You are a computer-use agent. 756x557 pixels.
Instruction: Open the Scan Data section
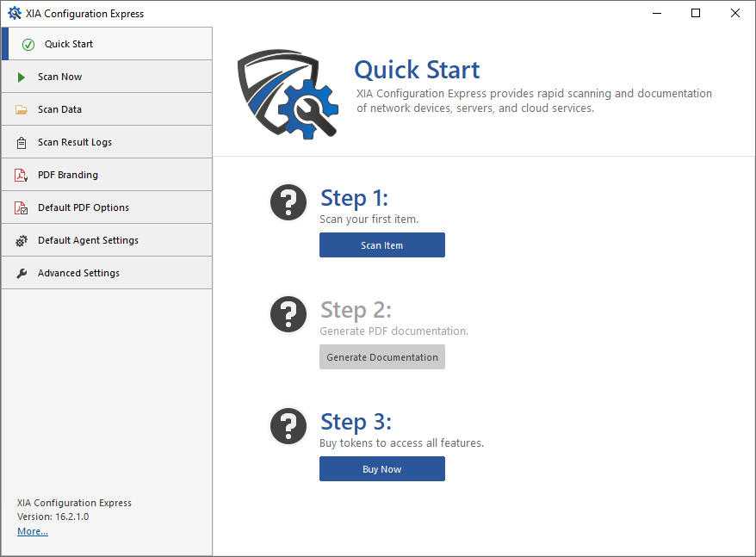tap(107, 109)
